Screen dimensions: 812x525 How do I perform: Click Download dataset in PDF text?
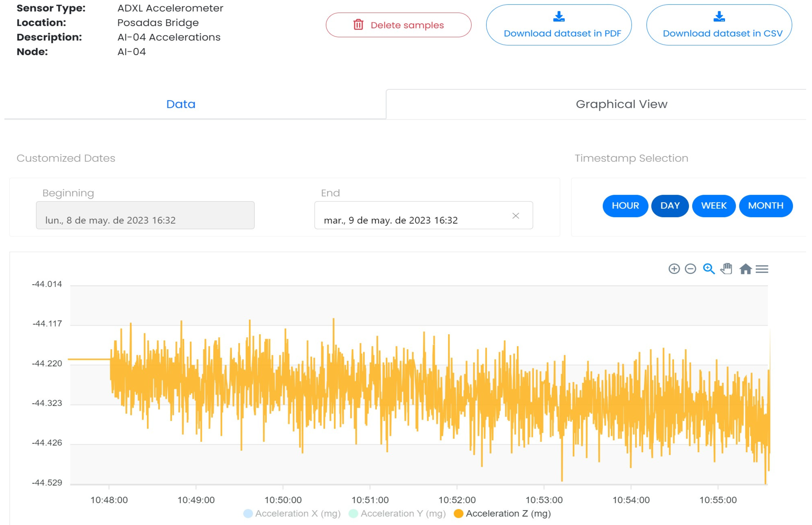[x=562, y=33]
